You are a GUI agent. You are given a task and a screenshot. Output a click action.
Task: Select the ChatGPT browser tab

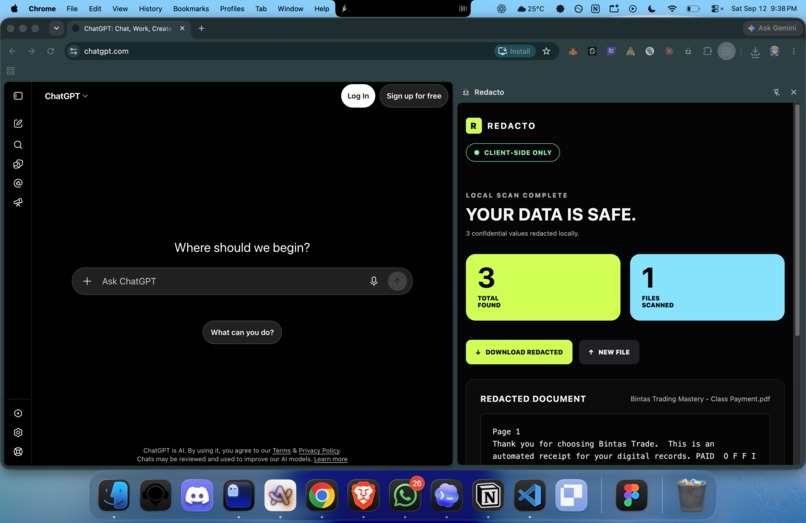pyautogui.click(x=127, y=28)
